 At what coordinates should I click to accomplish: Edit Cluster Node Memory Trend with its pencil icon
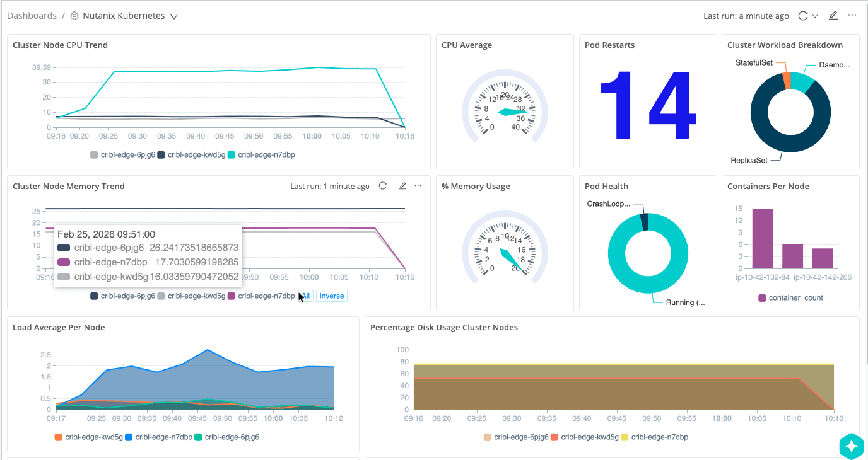coord(402,185)
